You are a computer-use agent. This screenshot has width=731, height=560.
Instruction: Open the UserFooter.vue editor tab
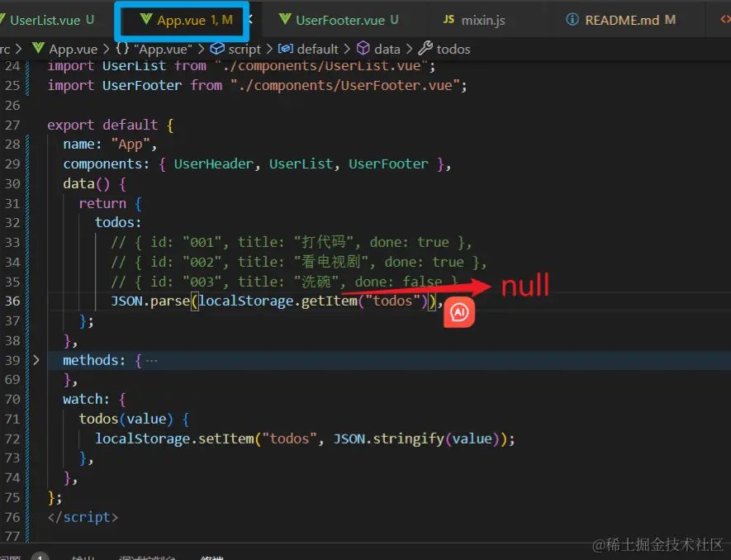(339, 20)
